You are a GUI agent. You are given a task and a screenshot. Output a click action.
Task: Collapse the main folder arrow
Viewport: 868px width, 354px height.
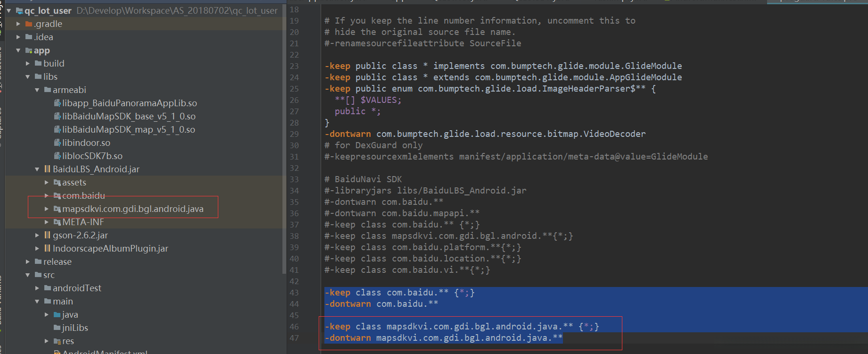(37, 301)
